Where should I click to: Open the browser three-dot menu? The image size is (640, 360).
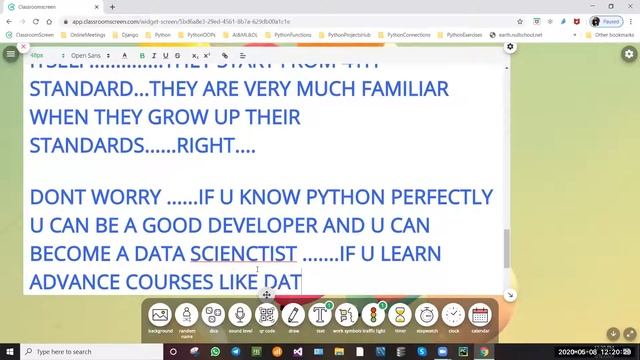(631, 22)
